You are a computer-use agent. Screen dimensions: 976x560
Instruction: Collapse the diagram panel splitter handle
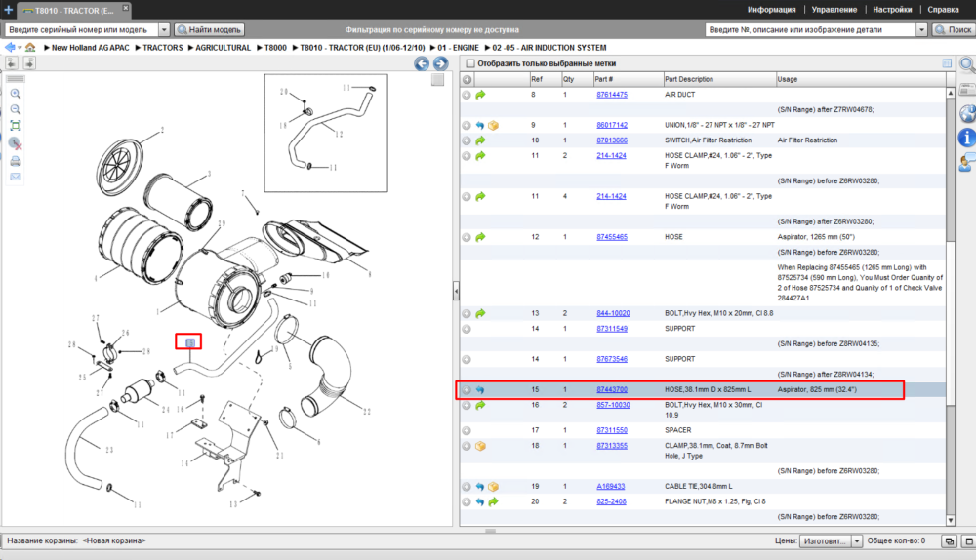[456, 291]
